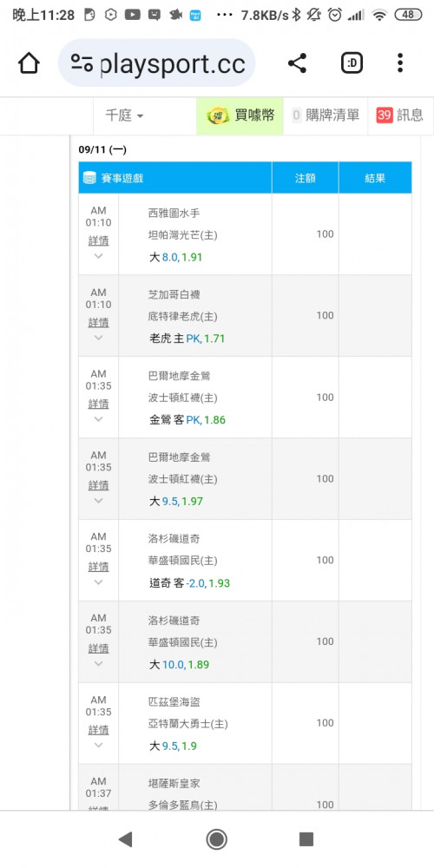The height and width of the screenshot is (868, 434).
Task: Tap the Android recent apps square
Action: coord(306,839)
